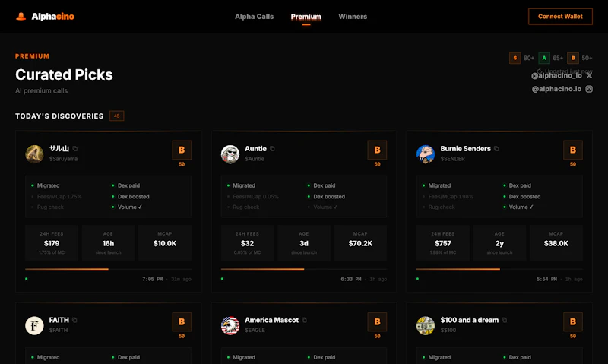Click the B grade badge on Burnie Senders card
The width and height of the screenshot is (608, 364).
[573, 150]
